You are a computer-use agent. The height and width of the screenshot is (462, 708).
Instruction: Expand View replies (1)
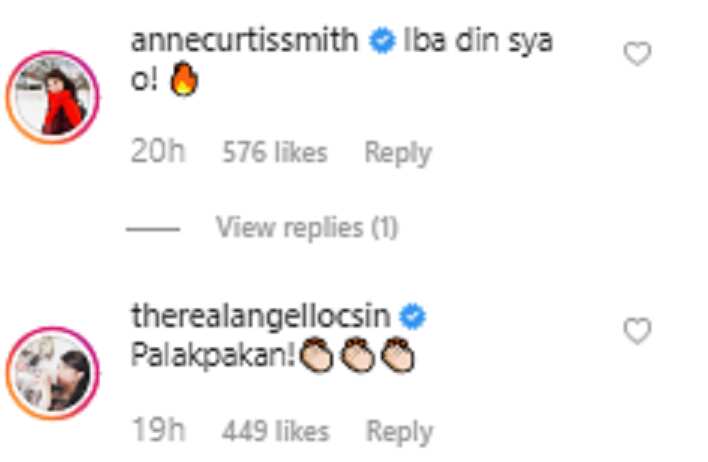[307, 227]
